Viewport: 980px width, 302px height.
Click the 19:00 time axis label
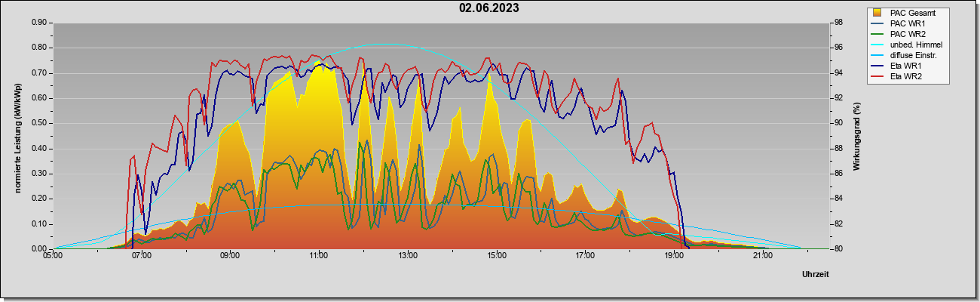click(x=674, y=257)
